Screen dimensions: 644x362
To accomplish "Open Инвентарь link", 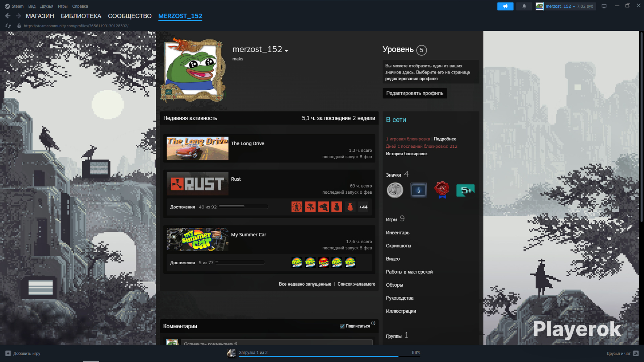I will click(397, 233).
